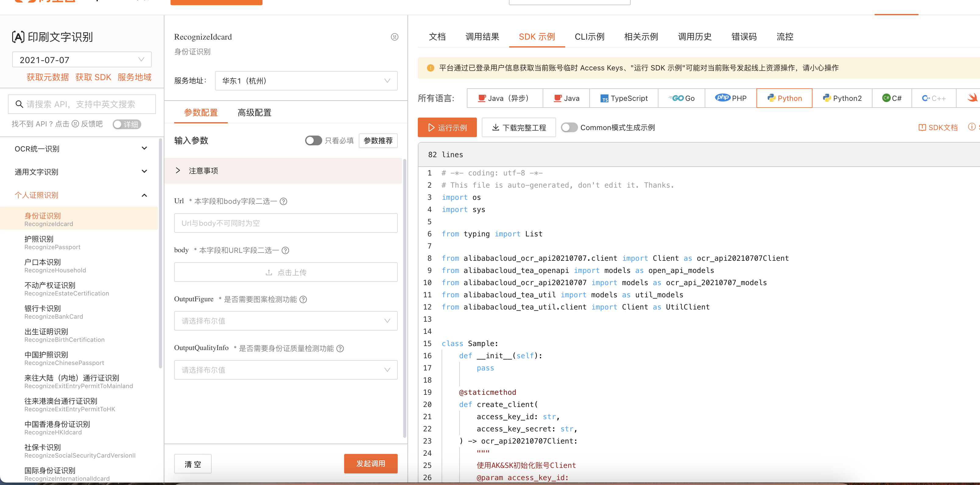This screenshot has width=980, height=485.
Task: Click the 清空 button
Action: click(x=193, y=464)
